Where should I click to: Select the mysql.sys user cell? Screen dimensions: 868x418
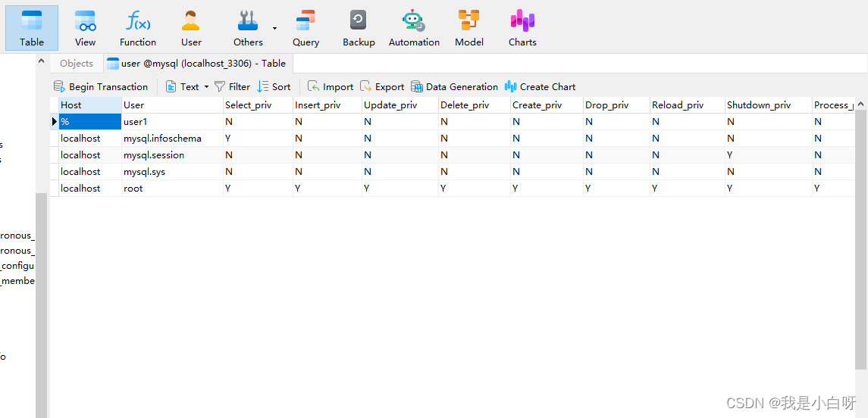[172, 171]
